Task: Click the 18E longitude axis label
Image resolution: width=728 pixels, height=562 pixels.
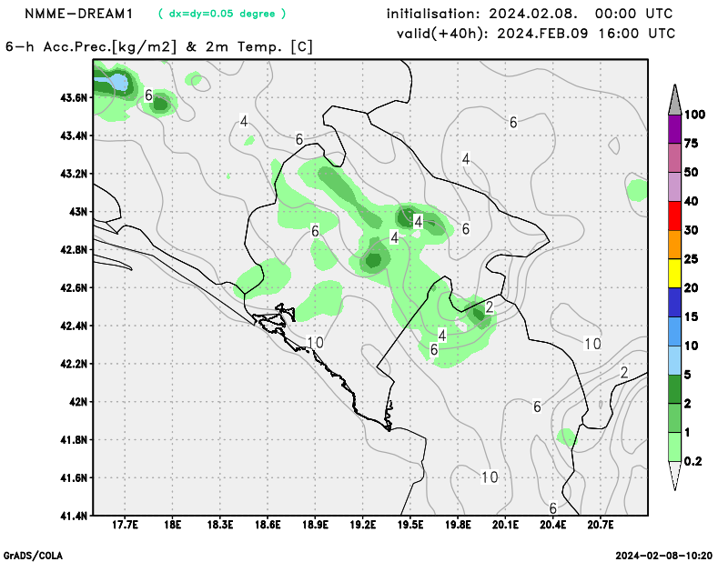Action: [173, 525]
